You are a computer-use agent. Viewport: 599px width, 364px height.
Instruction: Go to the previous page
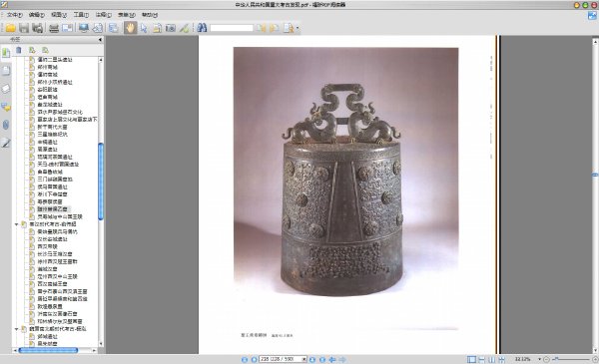(x=254, y=359)
